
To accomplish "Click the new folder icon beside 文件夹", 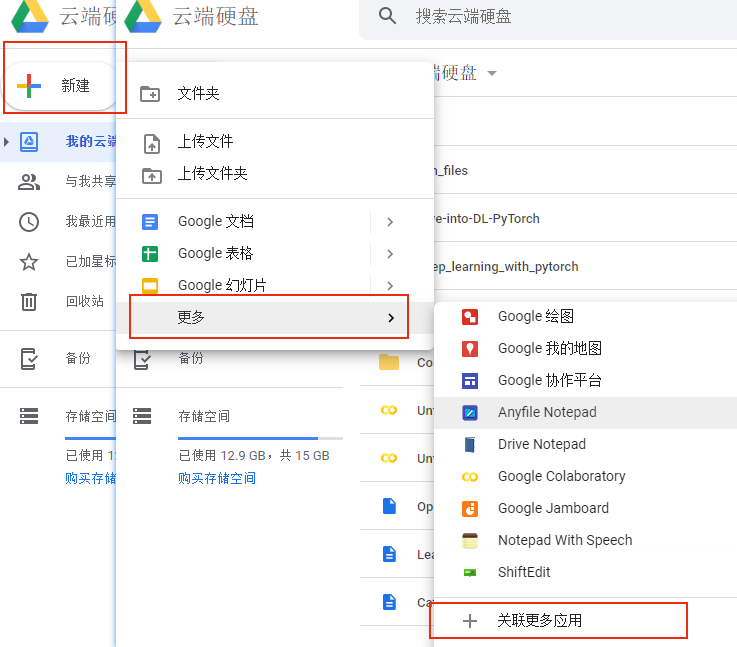I will pos(150,94).
